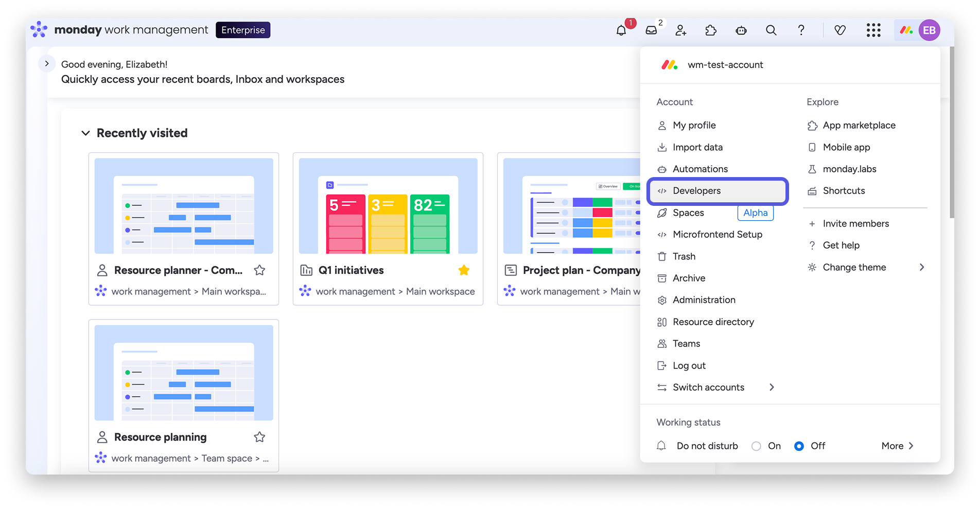Click the AI assistant robot icon
980x508 pixels.
[741, 30]
